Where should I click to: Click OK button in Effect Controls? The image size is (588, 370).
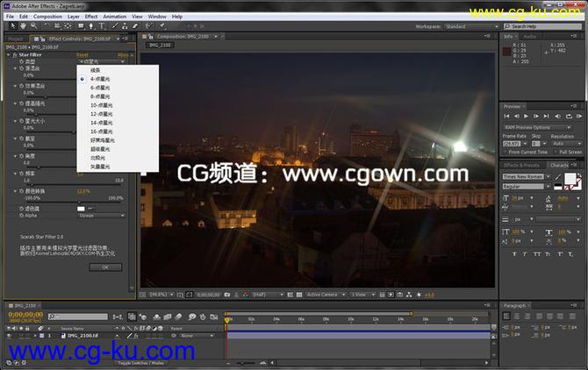click(x=105, y=267)
